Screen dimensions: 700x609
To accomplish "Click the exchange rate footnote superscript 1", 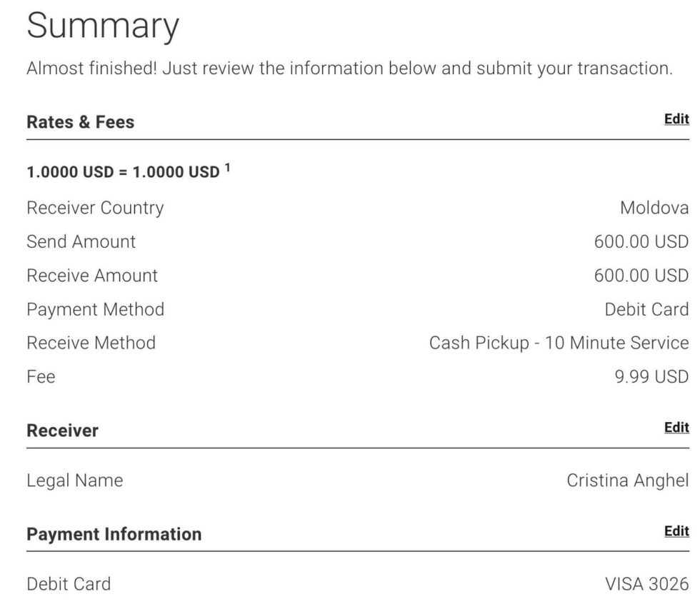I will tap(228, 168).
